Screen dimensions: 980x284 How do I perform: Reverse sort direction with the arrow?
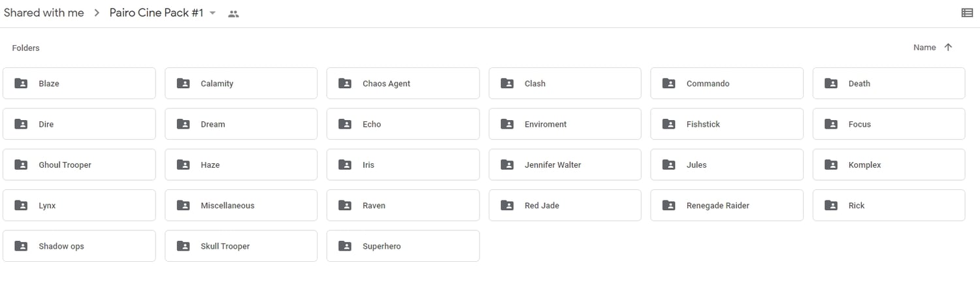pos(949,48)
